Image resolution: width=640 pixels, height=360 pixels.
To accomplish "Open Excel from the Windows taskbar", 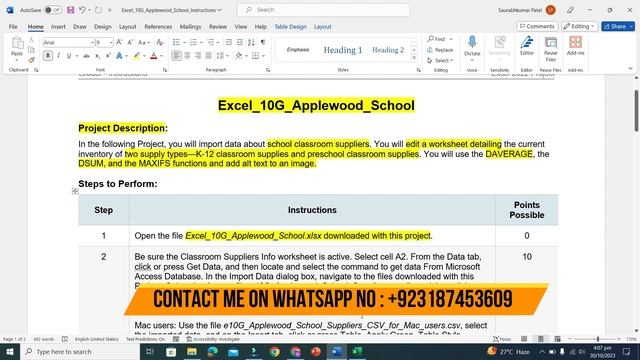I will click(x=357, y=351).
